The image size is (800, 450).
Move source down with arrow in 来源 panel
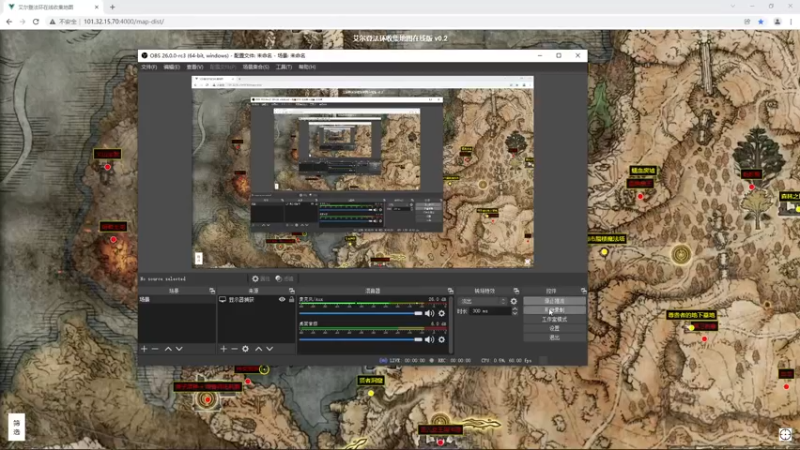point(269,349)
